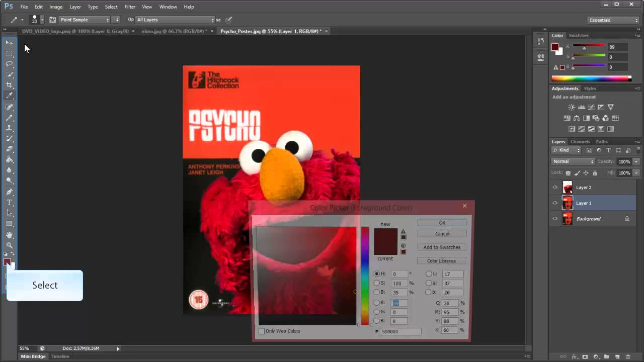The height and width of the screenshot is (362, 644).
Task: Enable Only Web Colors checkbox
Action: point(262,331)
